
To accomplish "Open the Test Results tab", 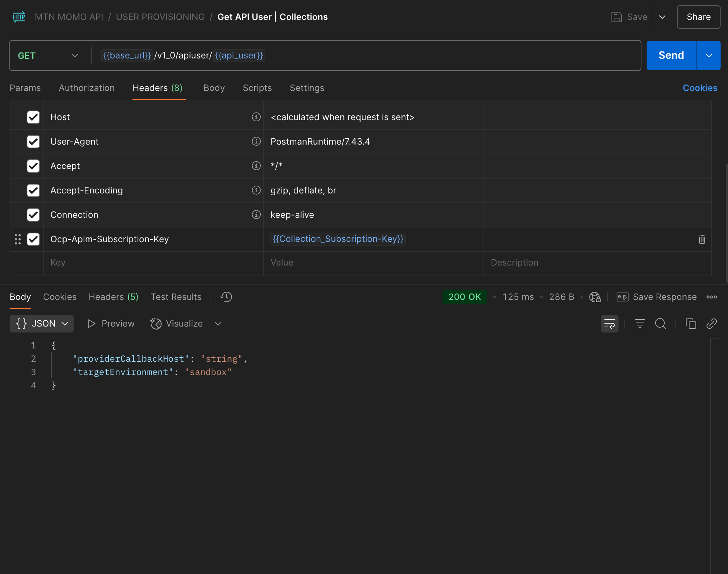I will (x=176, y=297).
